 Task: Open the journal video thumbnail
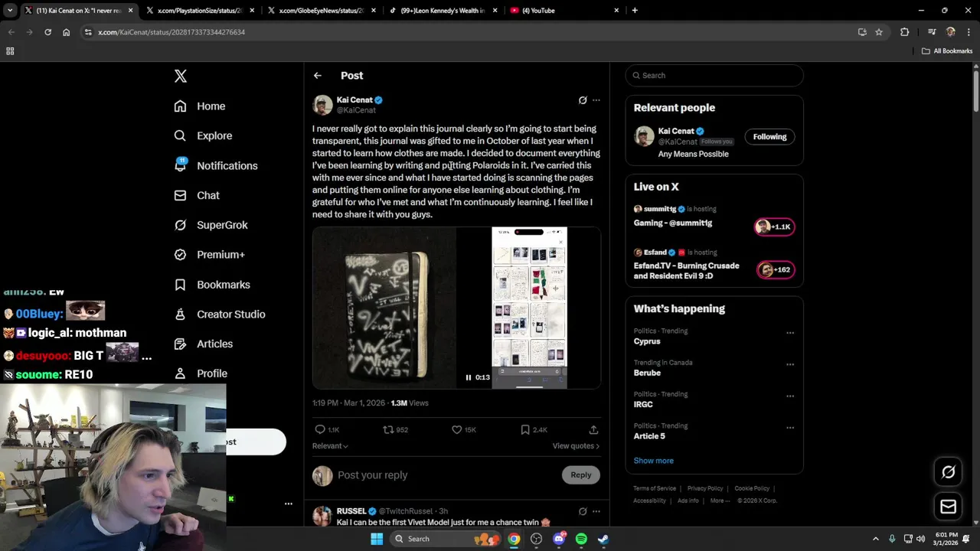(456, 308)
